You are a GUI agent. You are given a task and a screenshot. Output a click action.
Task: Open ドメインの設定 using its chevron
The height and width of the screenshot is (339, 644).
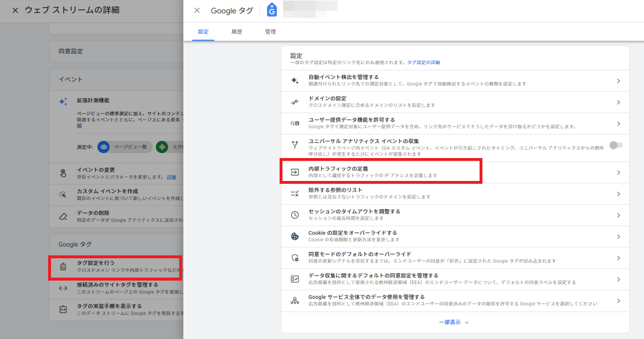click(x=619, y=102)
